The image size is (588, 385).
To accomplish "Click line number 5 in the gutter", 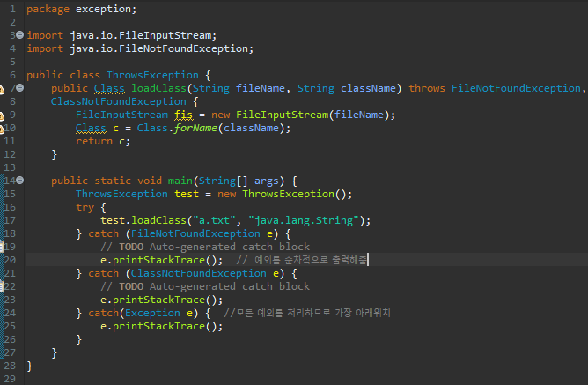I will click(x=12, y=62).
